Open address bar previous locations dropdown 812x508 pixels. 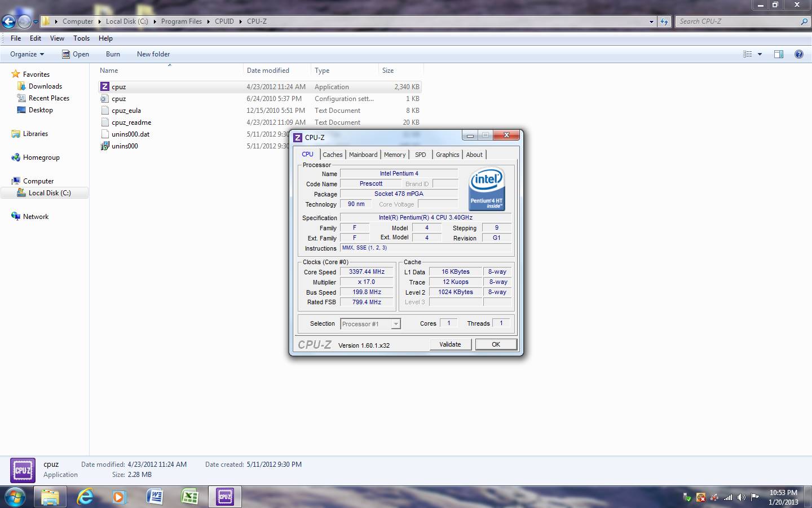651,21
